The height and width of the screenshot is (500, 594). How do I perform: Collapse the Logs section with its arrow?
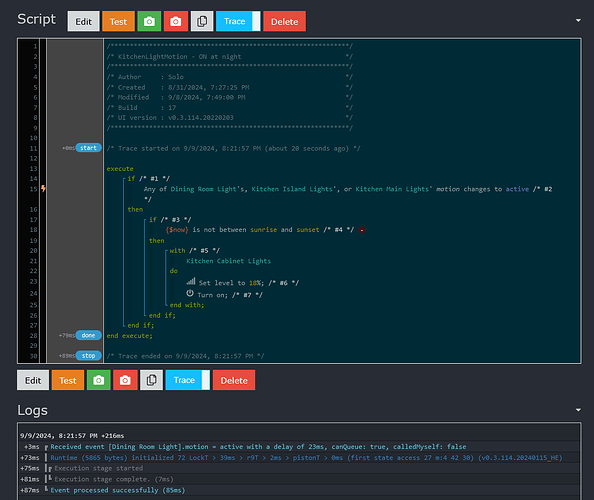pos(578,410)
